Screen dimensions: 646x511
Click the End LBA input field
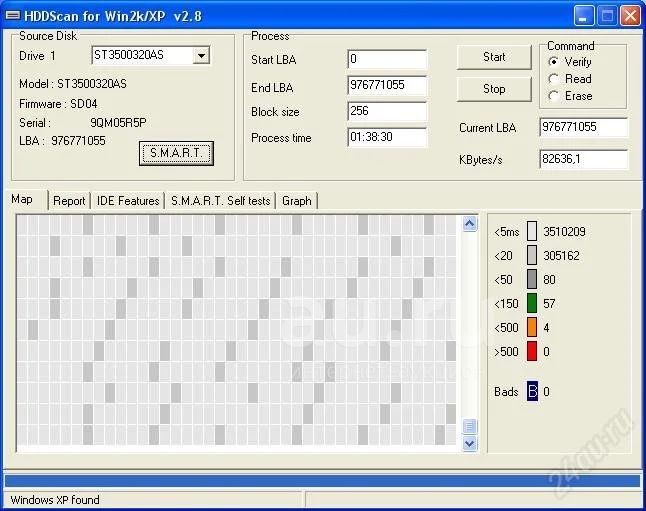point(387,85)
